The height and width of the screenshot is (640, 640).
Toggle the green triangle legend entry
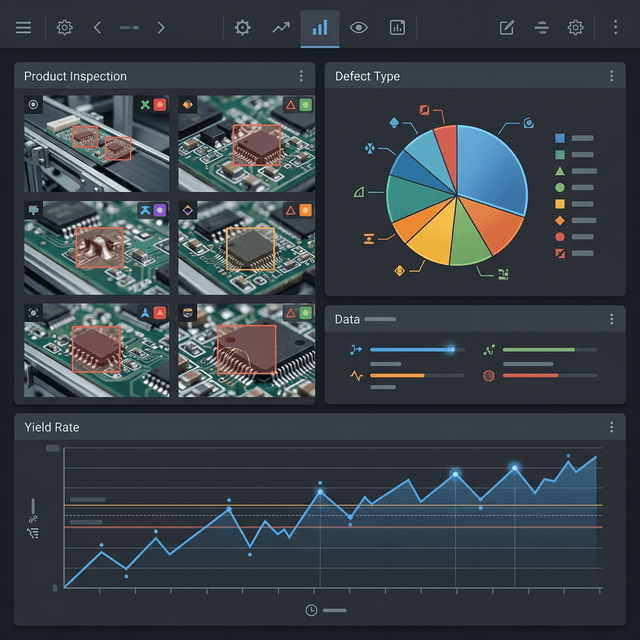(560, 171)
